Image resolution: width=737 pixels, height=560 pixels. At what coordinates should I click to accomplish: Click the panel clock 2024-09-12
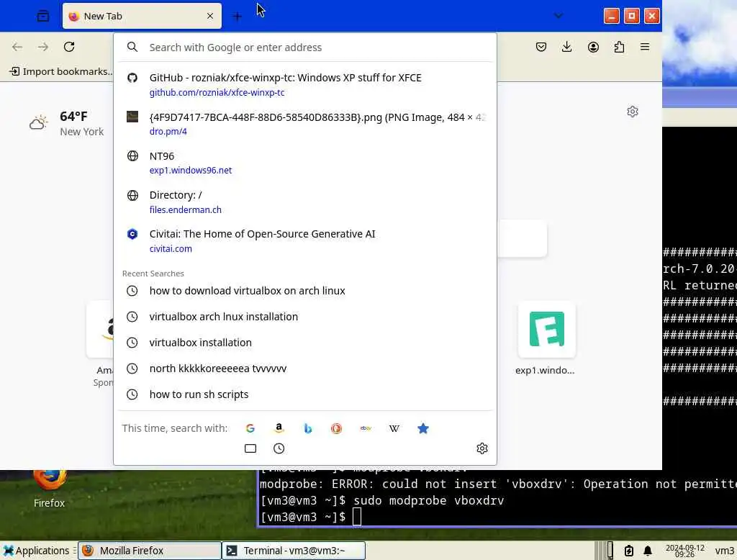click(685, 551)
